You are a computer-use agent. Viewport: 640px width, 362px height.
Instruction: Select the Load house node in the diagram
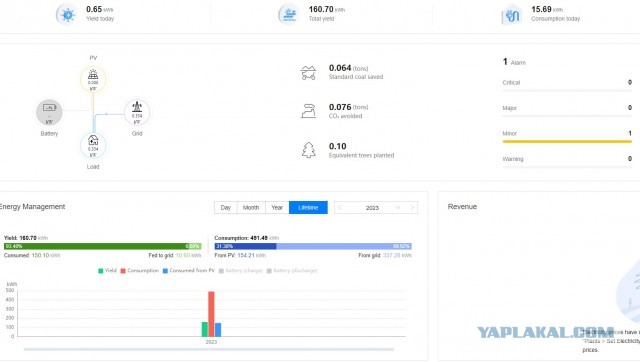click(x=93, y=145)
